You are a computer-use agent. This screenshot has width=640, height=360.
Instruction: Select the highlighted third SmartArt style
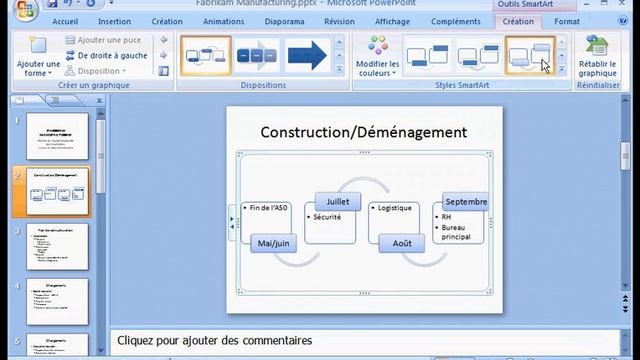click(x=530, y=56)
